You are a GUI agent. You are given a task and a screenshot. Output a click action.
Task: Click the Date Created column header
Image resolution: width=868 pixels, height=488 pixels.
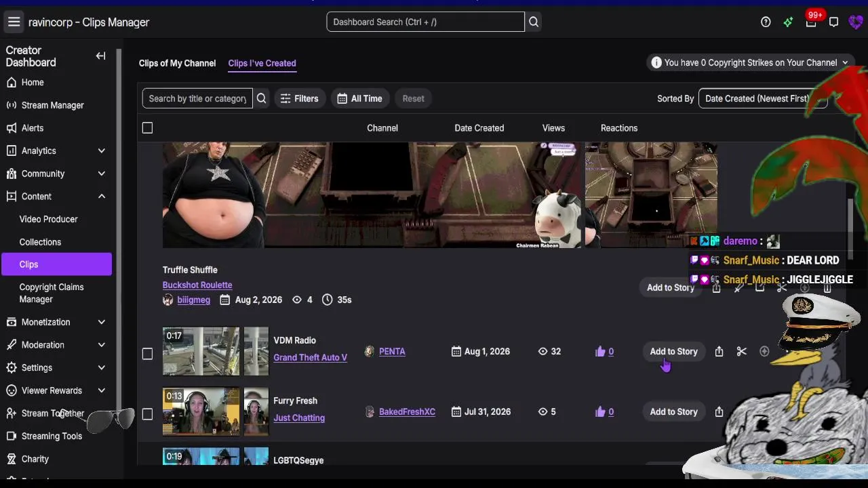point(479,127)
